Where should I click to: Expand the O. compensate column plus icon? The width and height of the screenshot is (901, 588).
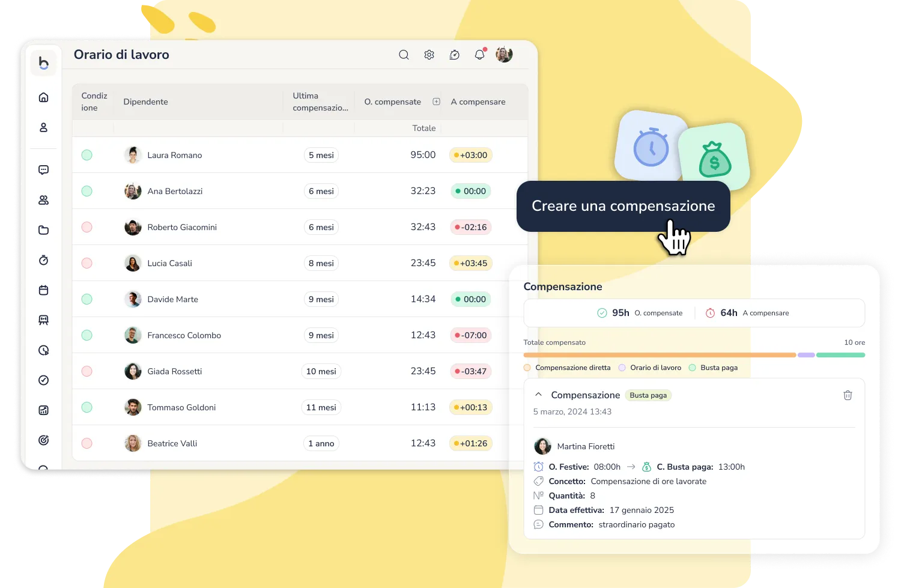click(x=436, y=102)
